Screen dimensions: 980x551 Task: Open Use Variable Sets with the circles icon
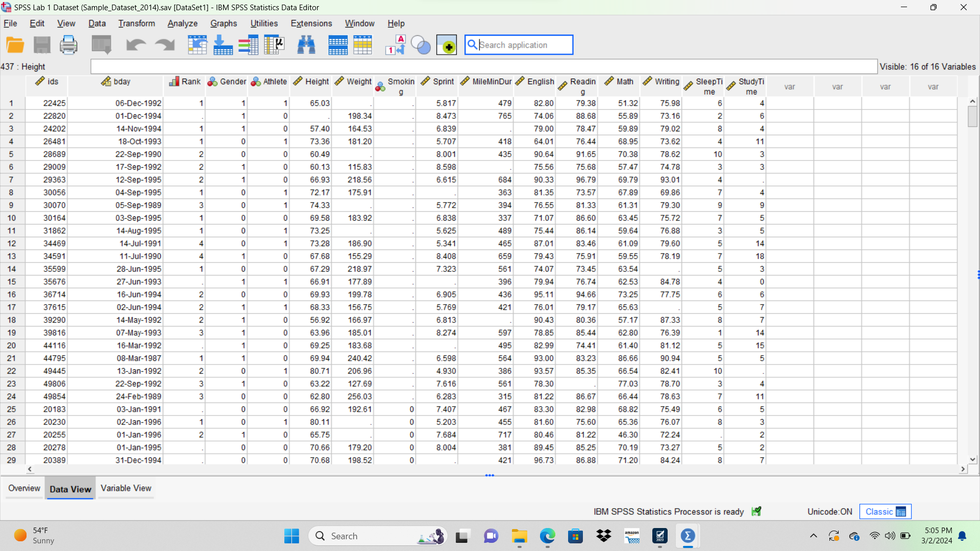click(421, 44)
